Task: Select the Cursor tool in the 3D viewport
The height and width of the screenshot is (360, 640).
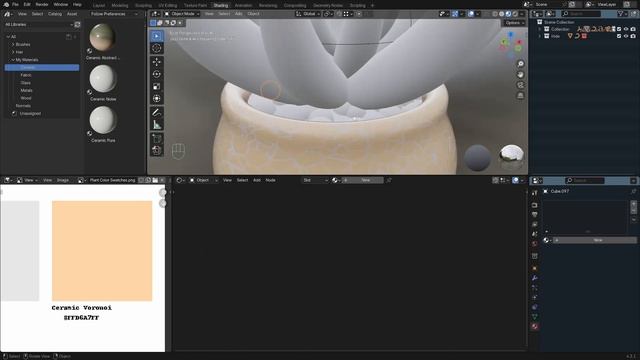Action: tap(157, 48)
